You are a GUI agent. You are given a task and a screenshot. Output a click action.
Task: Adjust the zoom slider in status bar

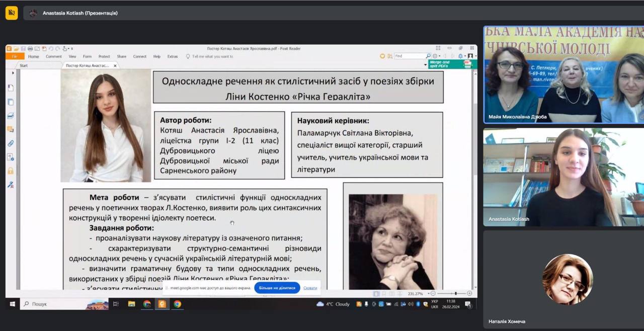coord(456,293)
